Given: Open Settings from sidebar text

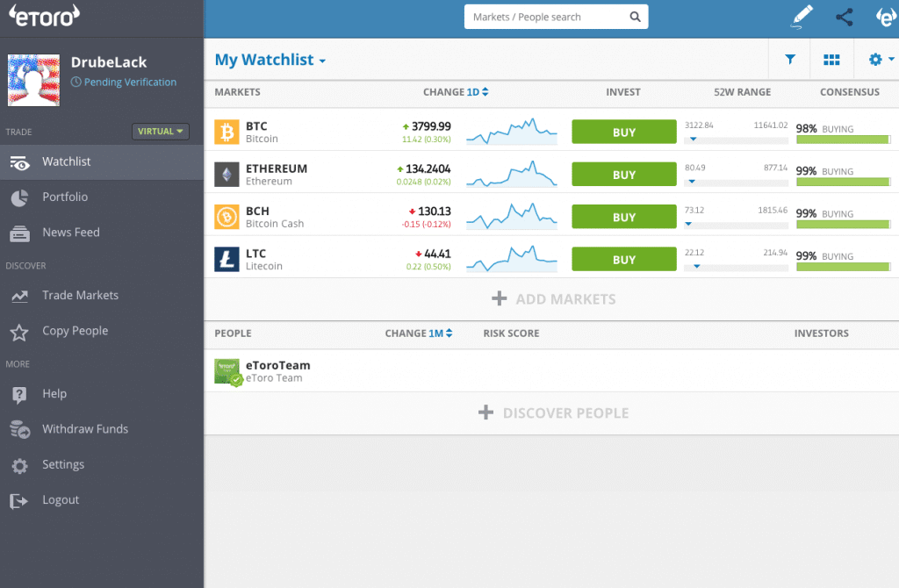Looking at the screenshot, I should (63, 465).
